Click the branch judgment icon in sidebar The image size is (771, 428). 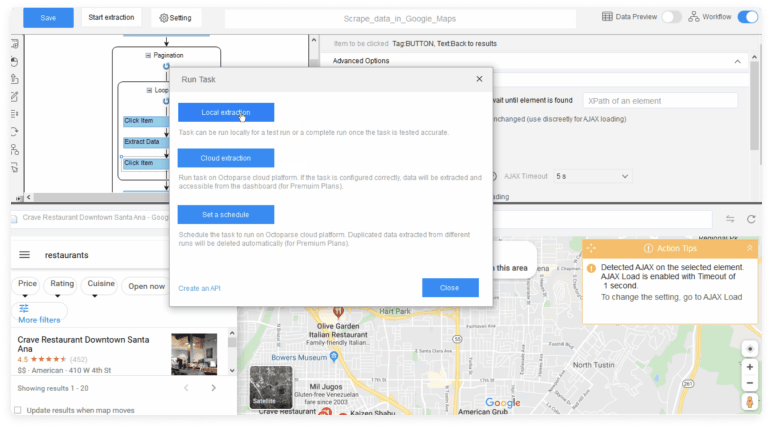(15, 149)
